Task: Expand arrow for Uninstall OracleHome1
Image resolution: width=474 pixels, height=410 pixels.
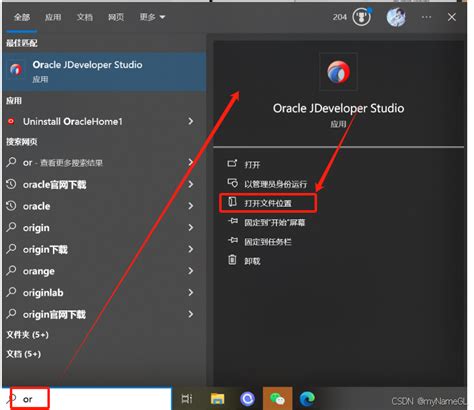Action: coord(191,121)
